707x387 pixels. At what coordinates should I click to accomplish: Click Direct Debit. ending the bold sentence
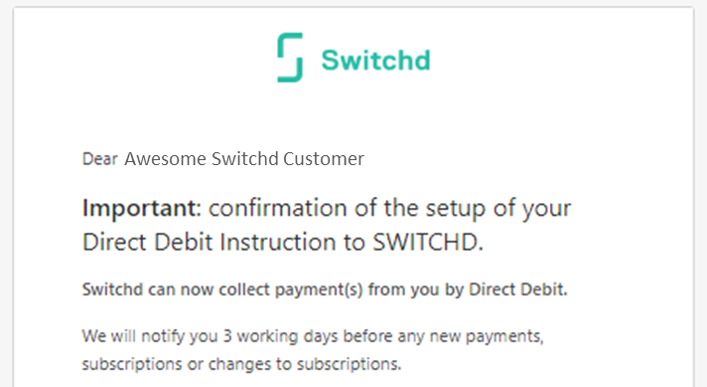click(518, 289)
